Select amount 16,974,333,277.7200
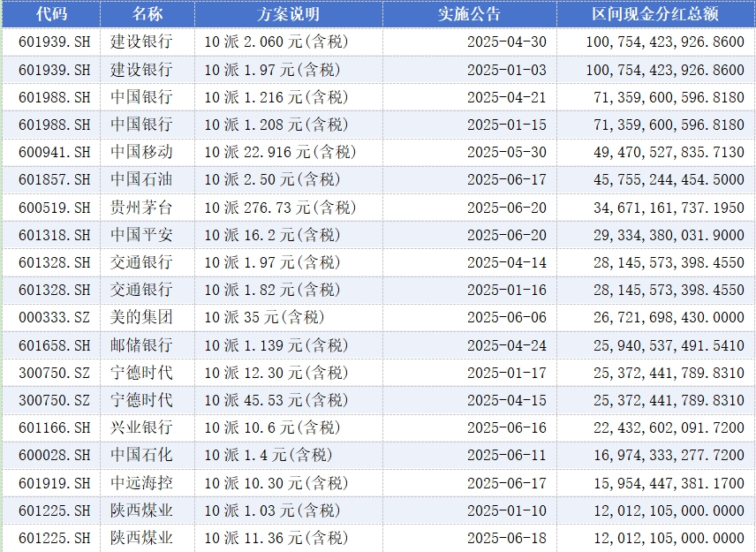 click(655, 456)
